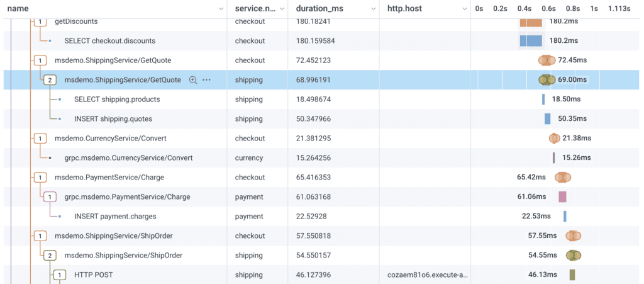This screenshot has width=644, height=284.
Task: Open the name column dropdown menu
Action: (220, 9)
